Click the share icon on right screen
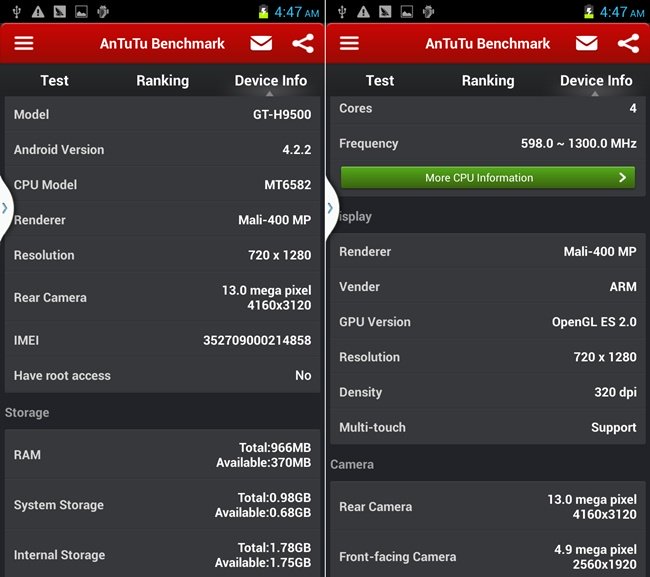The image size is (650, 577). tap(628, 44)
